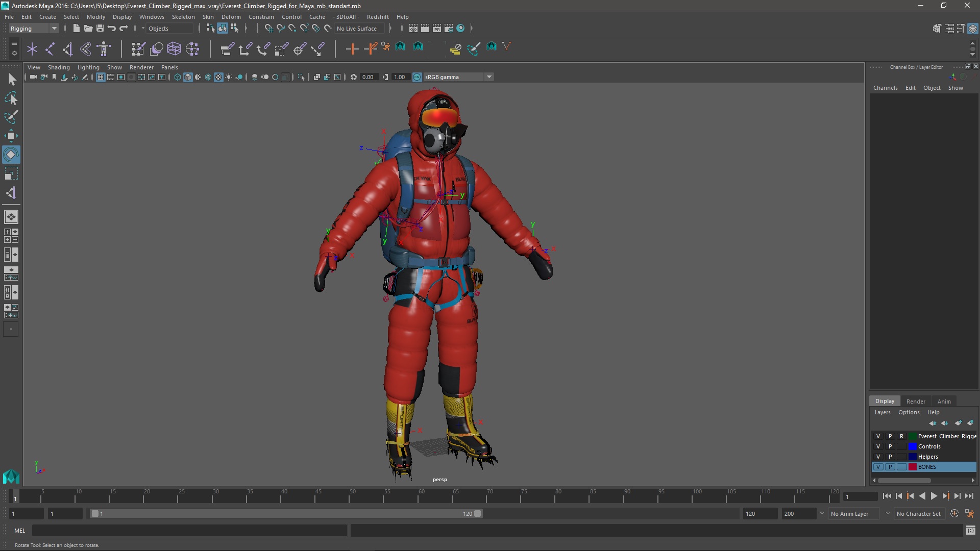The image size is (980, 551).
Task: Click the MEL command language label
Action: [x=19, y=531]
